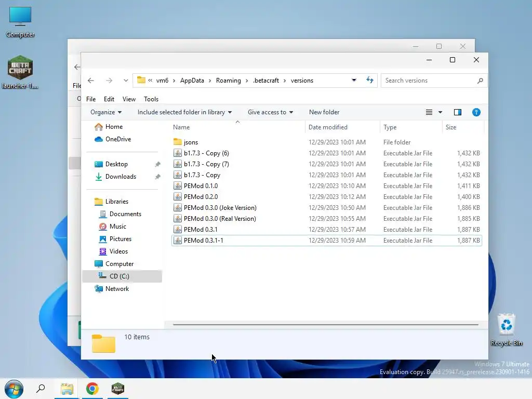Open the Edit menu

pyautogui.click(x=109, y=99)
